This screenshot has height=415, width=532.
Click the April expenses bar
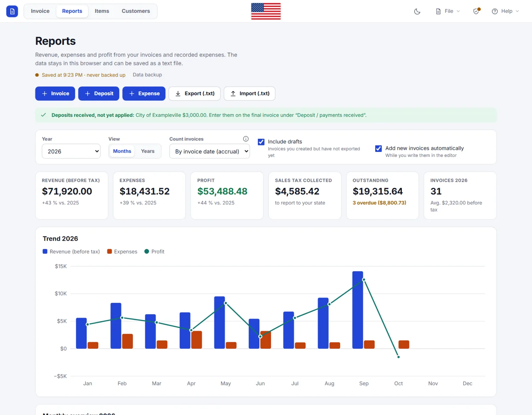click(196, 340)
